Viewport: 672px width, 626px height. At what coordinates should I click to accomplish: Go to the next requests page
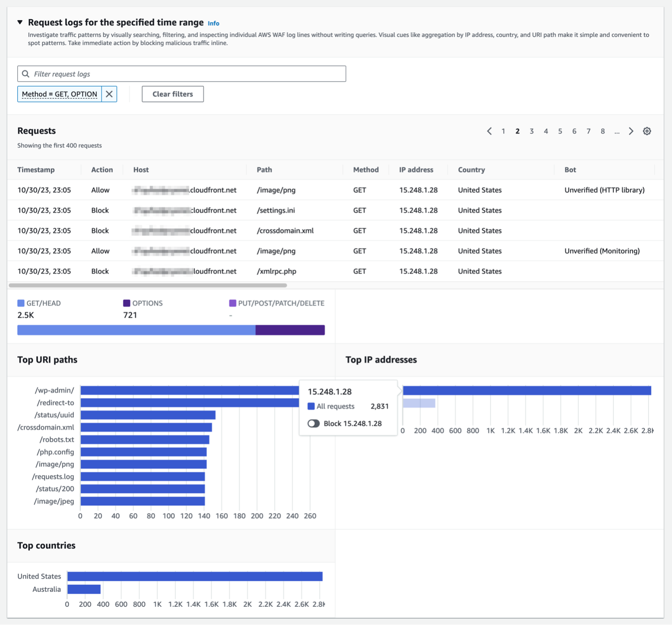pyautogui.click(x=631, y=131)
